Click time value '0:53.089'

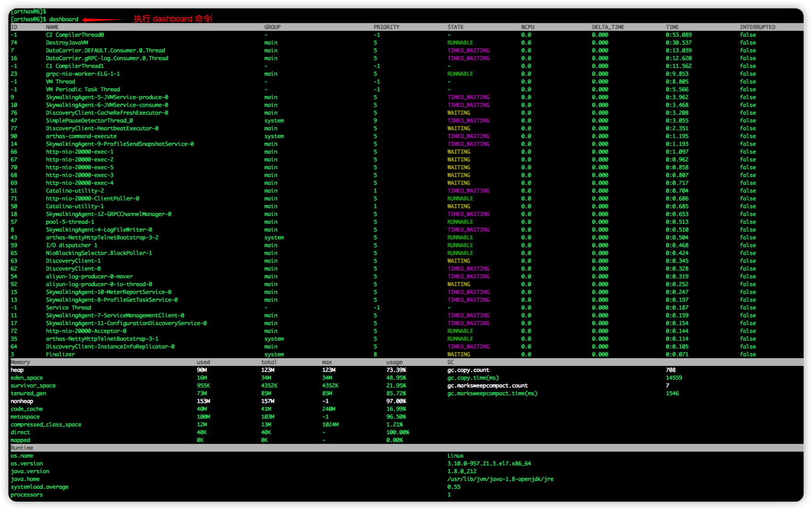(x=679, y=35)
